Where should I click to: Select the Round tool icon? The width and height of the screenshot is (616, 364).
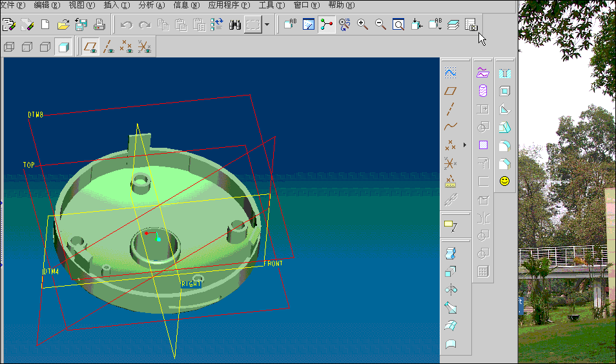tap(505, 145)
